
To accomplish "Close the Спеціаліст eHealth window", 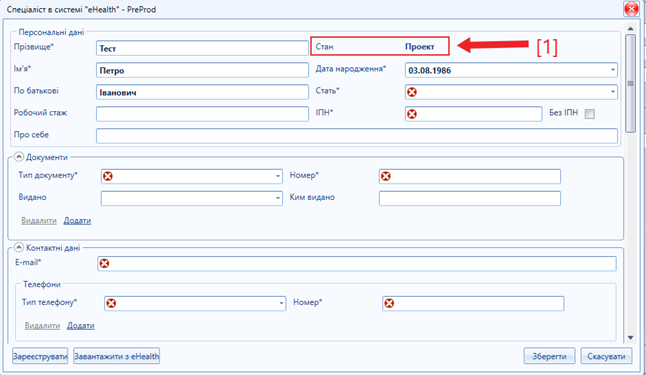I will (x=631, y=9).
